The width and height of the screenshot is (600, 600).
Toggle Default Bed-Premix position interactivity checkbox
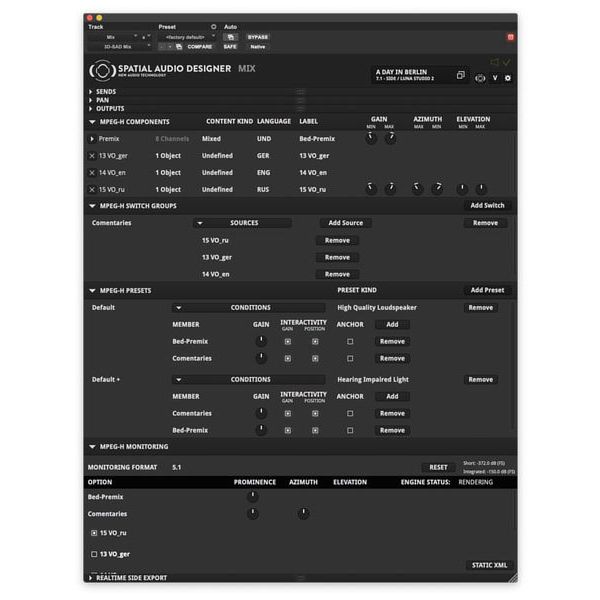tap(315, 341)
